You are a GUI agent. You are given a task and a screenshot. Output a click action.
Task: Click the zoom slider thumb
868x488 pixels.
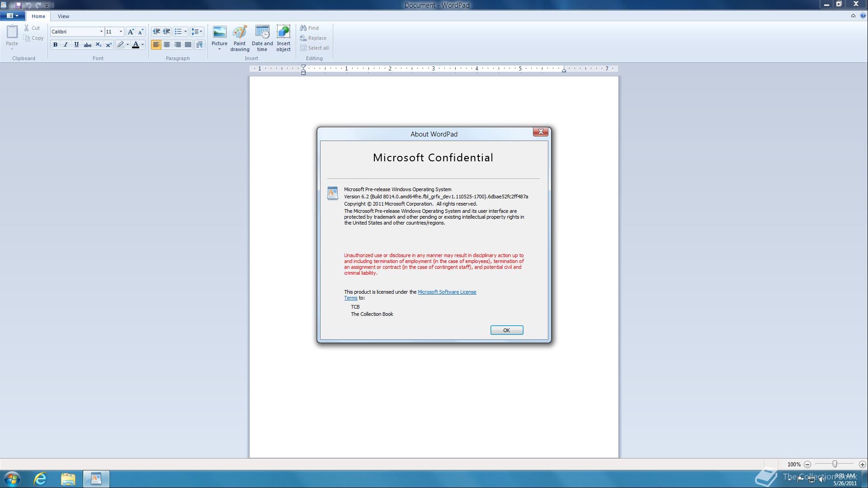click(835, 464)
